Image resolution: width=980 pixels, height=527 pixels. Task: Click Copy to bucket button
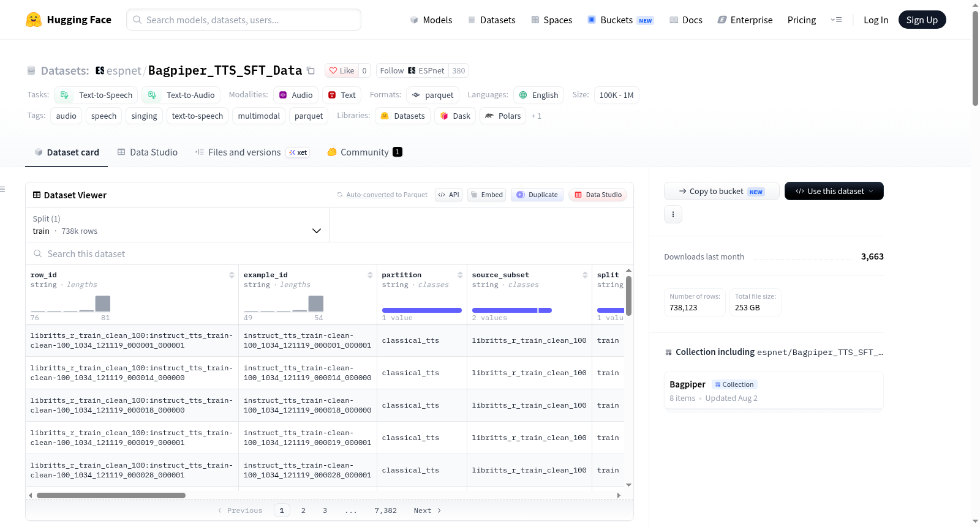(x=722, y=191)
